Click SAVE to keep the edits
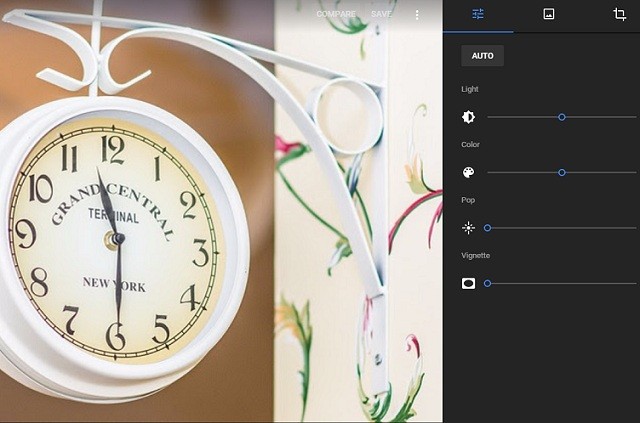The width and height of the screenshot is (640, 423). [381, 14]
